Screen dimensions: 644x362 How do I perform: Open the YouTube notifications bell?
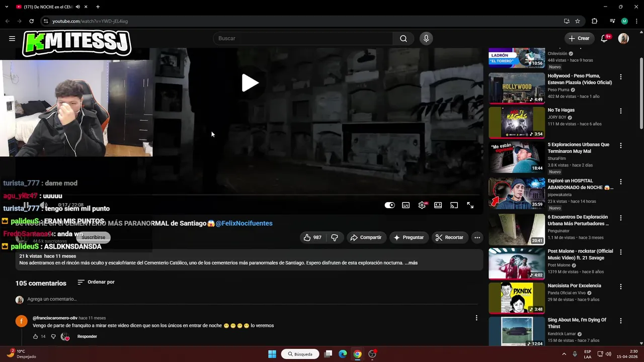point(605,38)
